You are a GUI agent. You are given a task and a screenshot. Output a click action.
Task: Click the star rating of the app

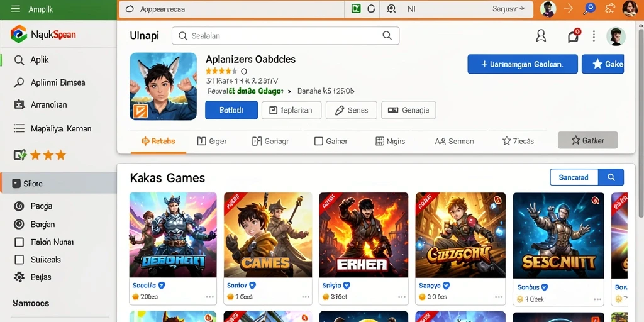[221, 71]
